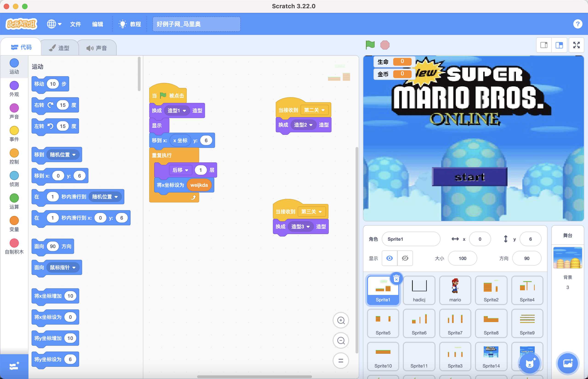Select the Sprite5 thumbnail
Screen dimensions: 588x379
383,323
